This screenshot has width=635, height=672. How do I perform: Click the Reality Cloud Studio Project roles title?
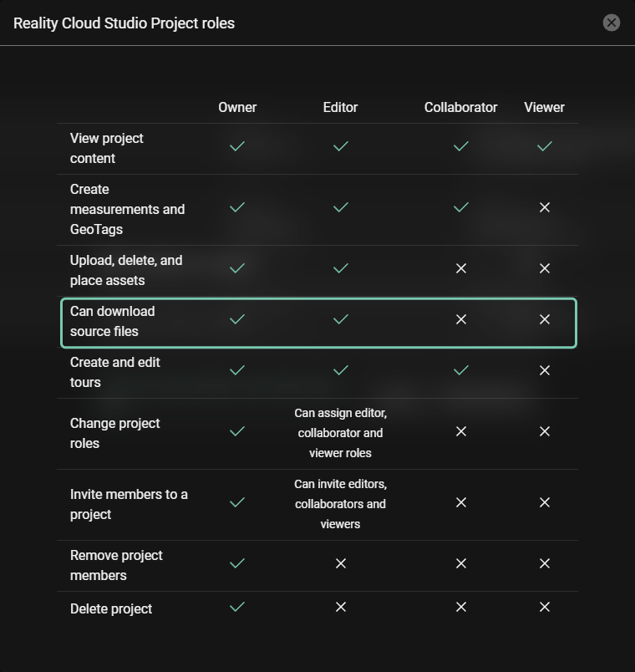point(124,23)
